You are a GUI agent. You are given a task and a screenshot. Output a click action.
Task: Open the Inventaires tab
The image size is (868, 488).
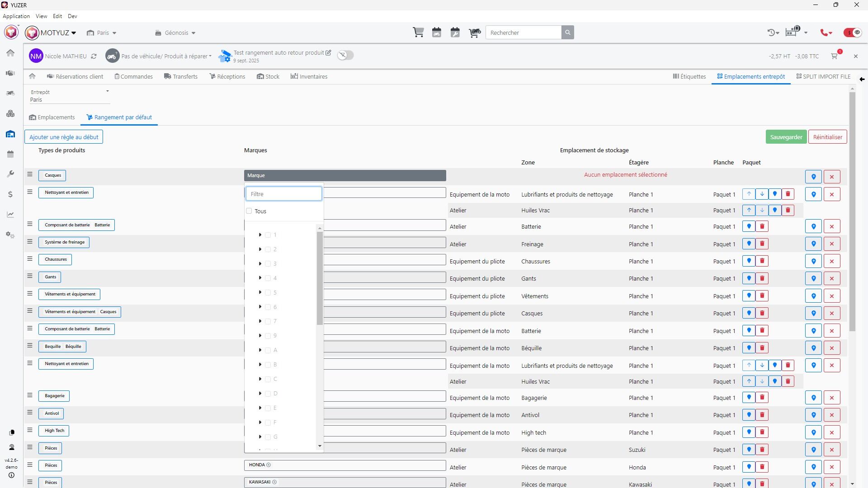[x=309, y=77]
